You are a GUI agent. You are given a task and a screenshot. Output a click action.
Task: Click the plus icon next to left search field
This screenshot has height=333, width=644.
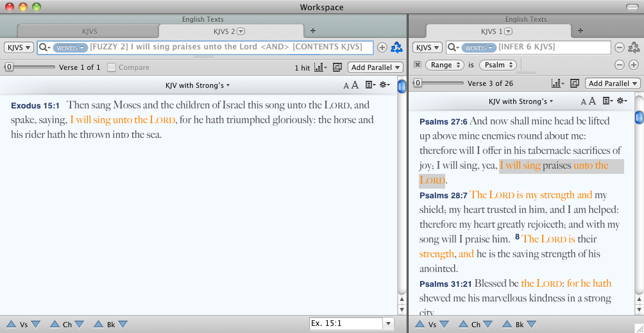(x=382, y=47)
